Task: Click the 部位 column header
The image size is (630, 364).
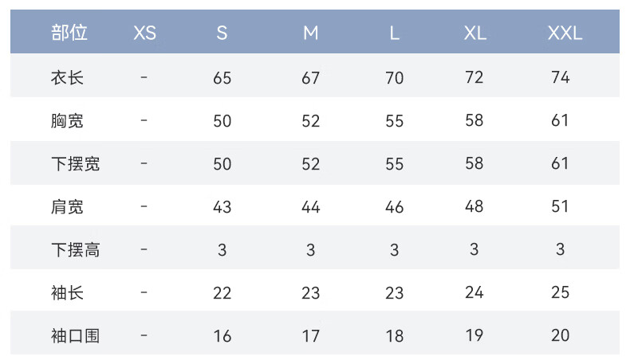Action: click(x=69, y=33)
